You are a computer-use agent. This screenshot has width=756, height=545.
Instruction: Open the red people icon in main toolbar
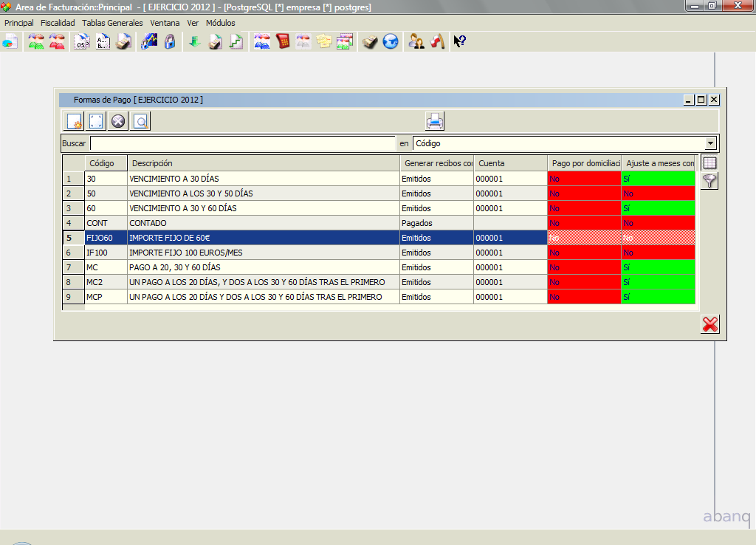pyautogui.click(x=57, y=41)
